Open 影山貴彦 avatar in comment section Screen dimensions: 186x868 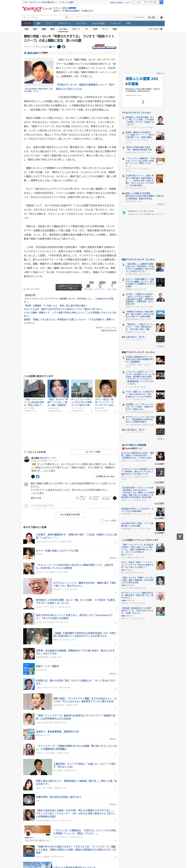pyautogui.click(x=27, y=459)
